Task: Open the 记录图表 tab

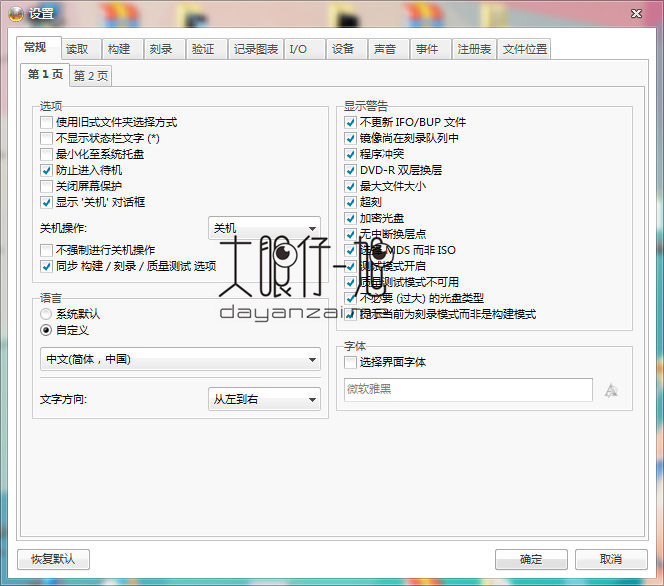Action: click(x=256, y=49)
